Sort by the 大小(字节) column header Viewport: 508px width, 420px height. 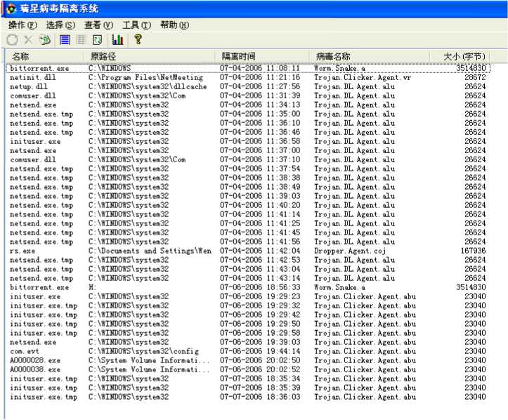pyautogui.click(x=460, y=56)
